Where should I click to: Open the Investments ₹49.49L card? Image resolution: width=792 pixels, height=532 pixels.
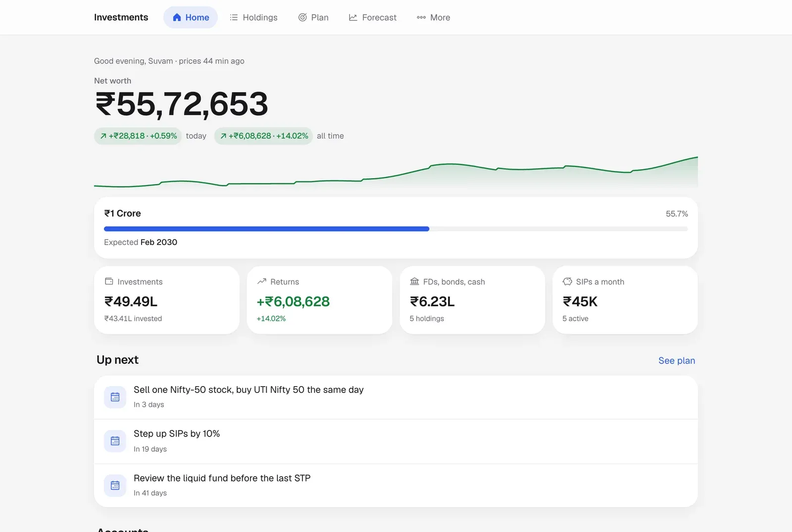pos(167,300)
